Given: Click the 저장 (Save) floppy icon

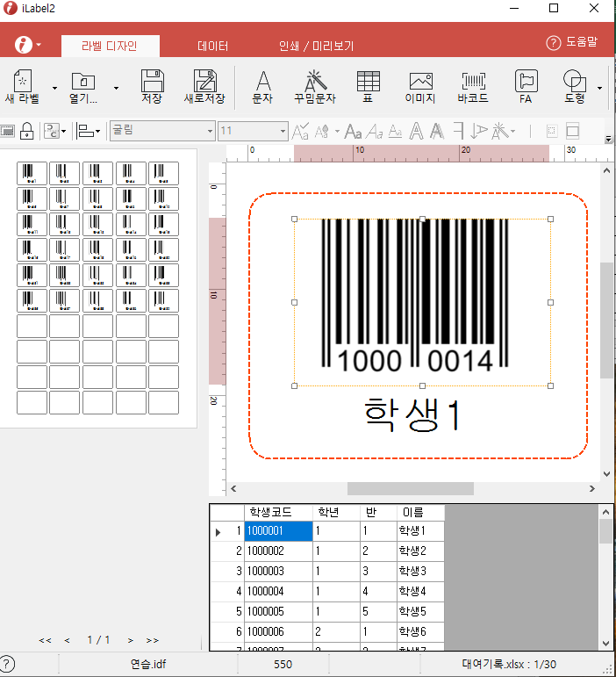Looking at the screenshot, I should point(152,86).
